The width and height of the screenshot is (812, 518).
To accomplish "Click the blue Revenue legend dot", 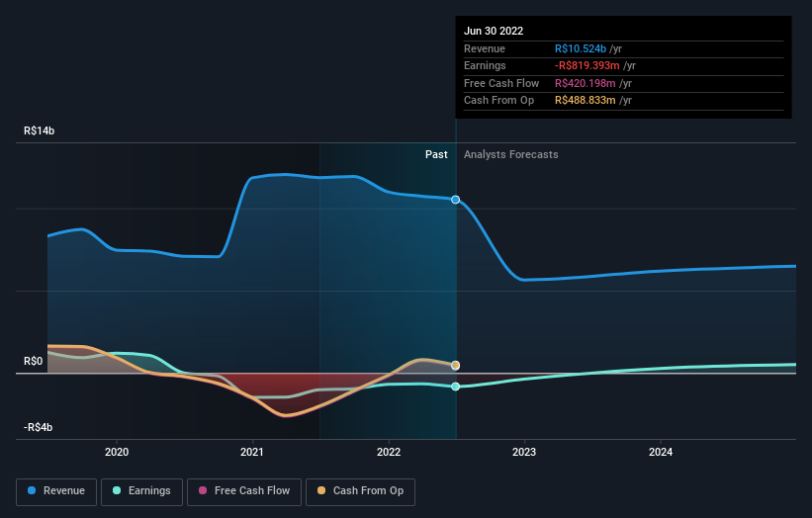I will (x=32, y=490).
